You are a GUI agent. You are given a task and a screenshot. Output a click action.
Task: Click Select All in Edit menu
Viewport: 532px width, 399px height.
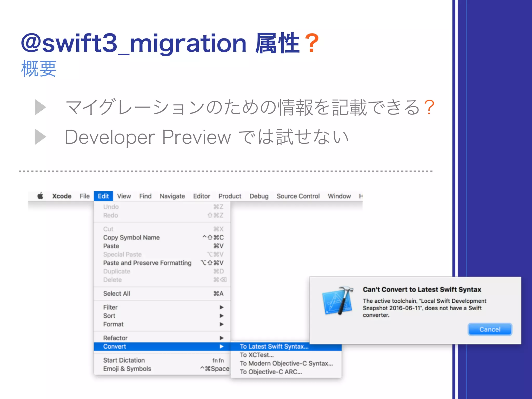point(117,294)
